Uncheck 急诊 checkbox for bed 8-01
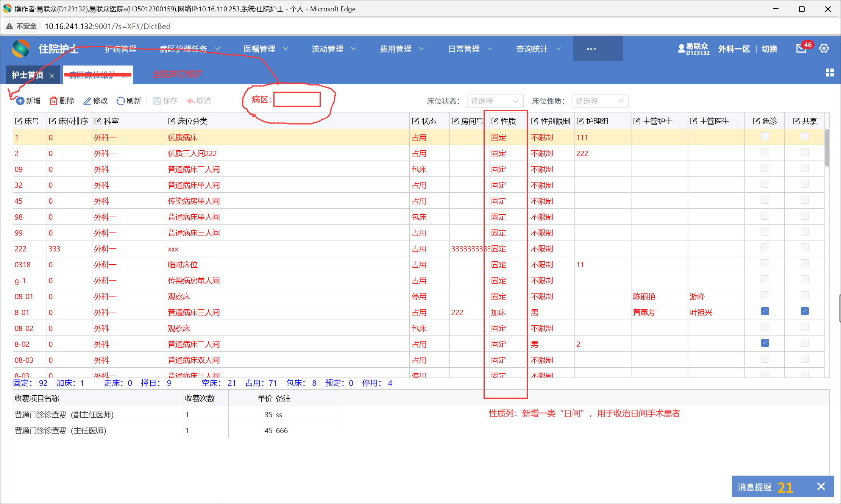 point(765,311)
